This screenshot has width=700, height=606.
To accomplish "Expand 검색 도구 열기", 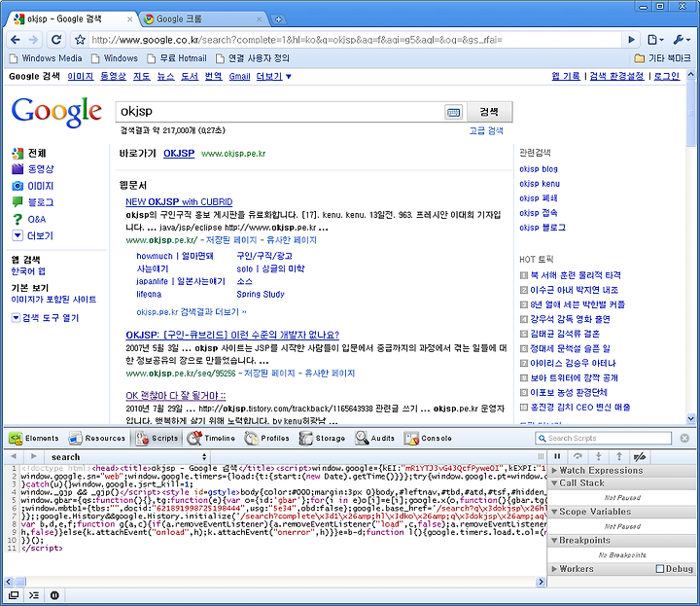I will click(45, 318).
